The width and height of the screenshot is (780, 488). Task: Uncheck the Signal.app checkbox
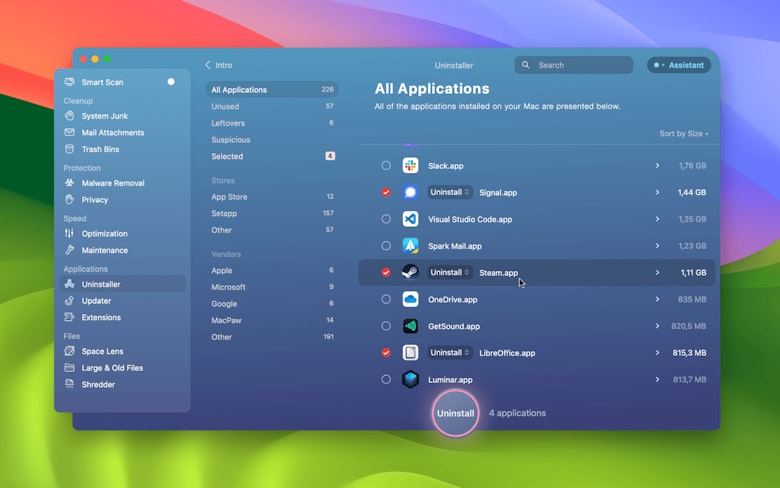coord(386,192)
